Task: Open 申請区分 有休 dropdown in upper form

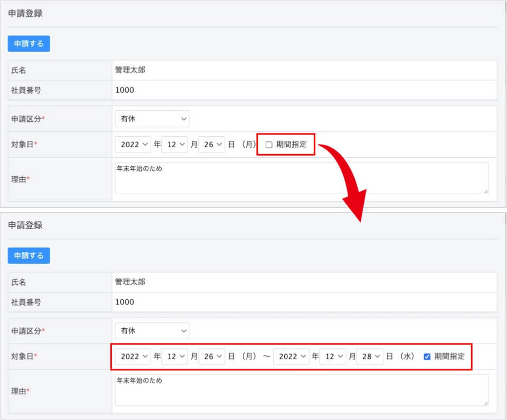Action: tap(152, 119)
